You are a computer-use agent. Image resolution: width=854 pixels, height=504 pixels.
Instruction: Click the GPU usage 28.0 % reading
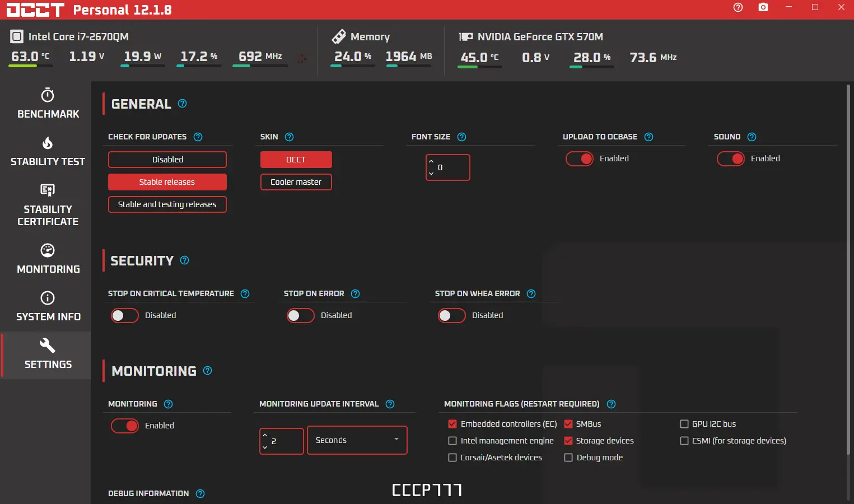coord(592,58)
